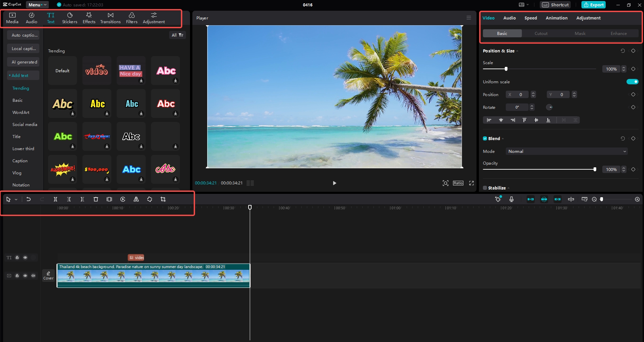Screen dimensions: 644x342
Task: Open voiceover recording with the microphone icon
Action: (512, 199)
